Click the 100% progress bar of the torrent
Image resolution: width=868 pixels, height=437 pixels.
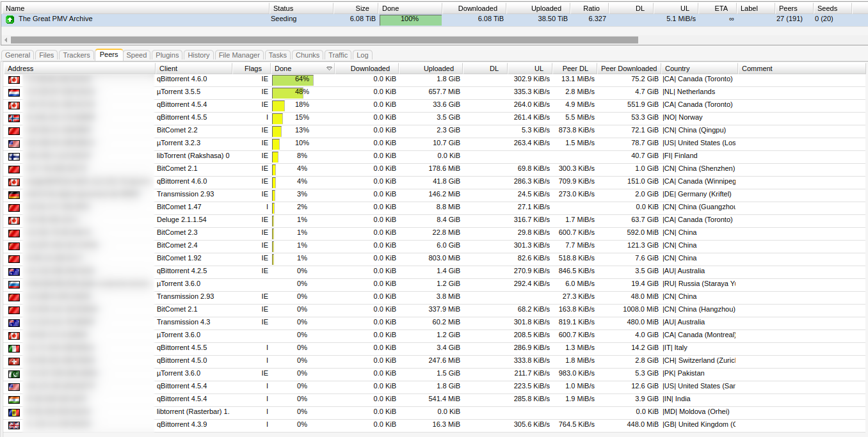click(410, 19)
